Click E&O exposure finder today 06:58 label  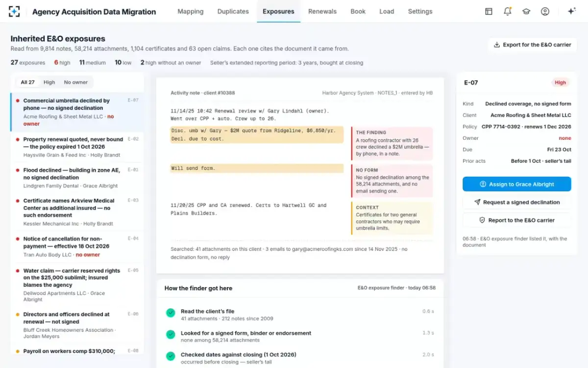point(396,288)
